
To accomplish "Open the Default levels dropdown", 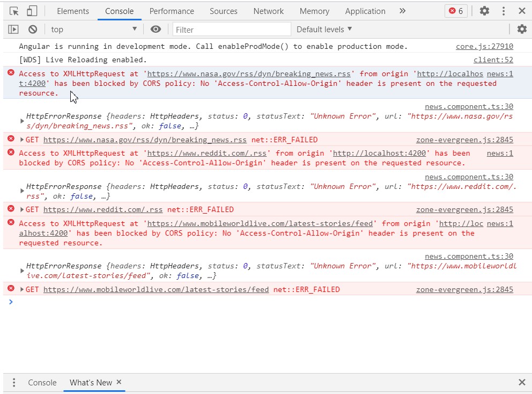I will pyautogui.click(x=324, y=30).
